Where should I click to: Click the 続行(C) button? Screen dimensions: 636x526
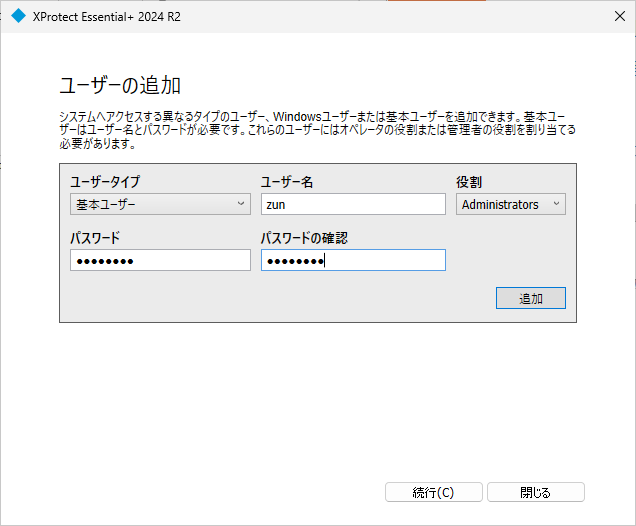pos(434,492)
